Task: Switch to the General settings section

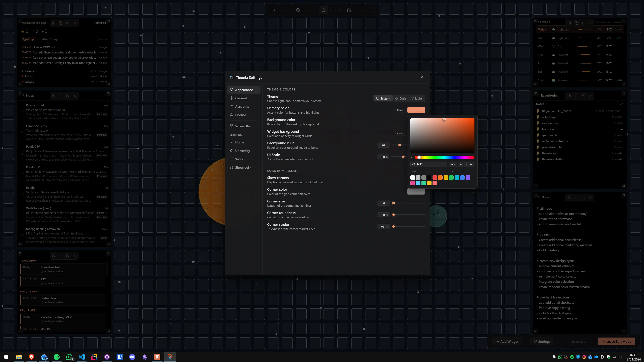Action: 241,98
